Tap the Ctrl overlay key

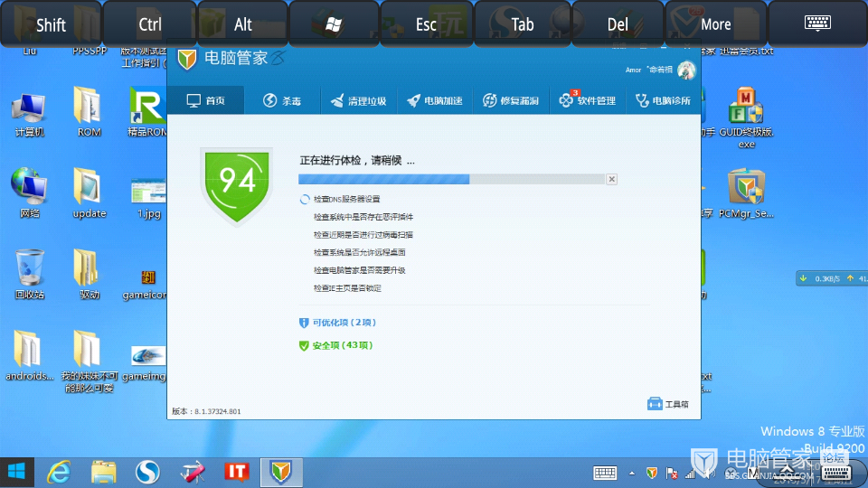[150, 24]
